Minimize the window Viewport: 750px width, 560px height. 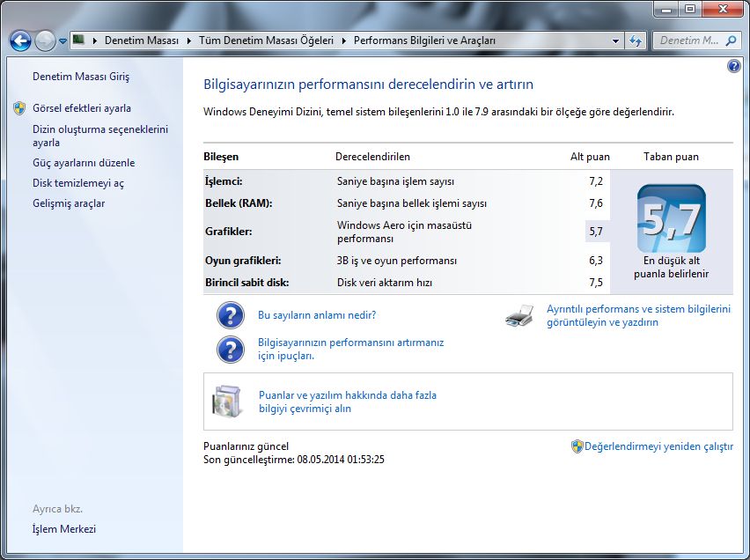tap(666, 9)
